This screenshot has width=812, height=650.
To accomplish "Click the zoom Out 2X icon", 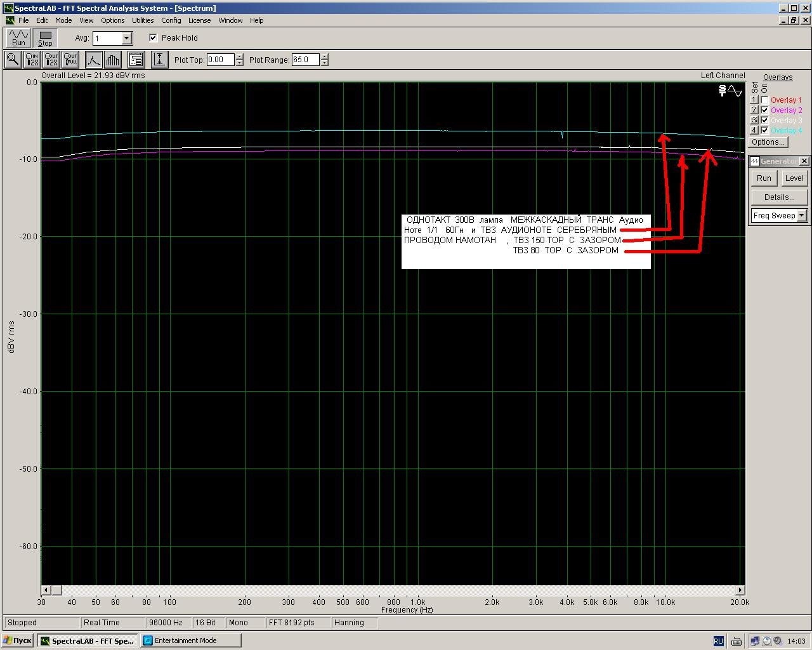I will click(x=51, y=60).
